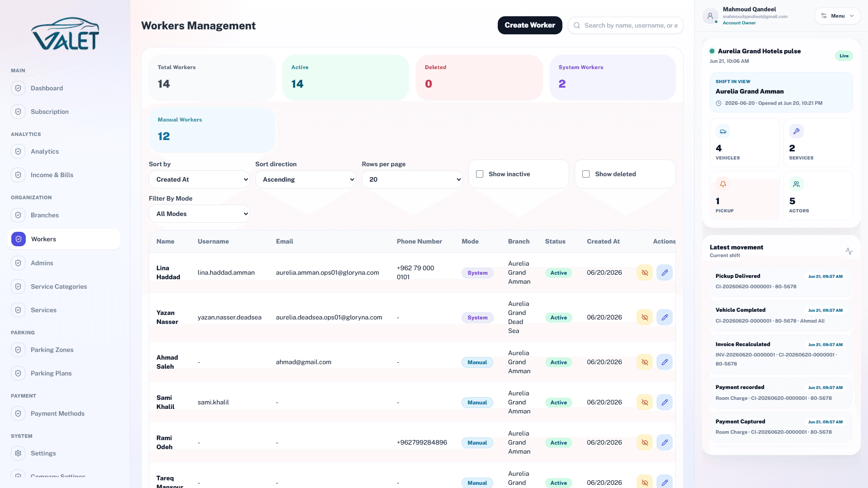Image resolution: width=868 pixels, height=488 pixels.
Task: Open the Filter By Mode dropdown
Action: click(199, 214)
